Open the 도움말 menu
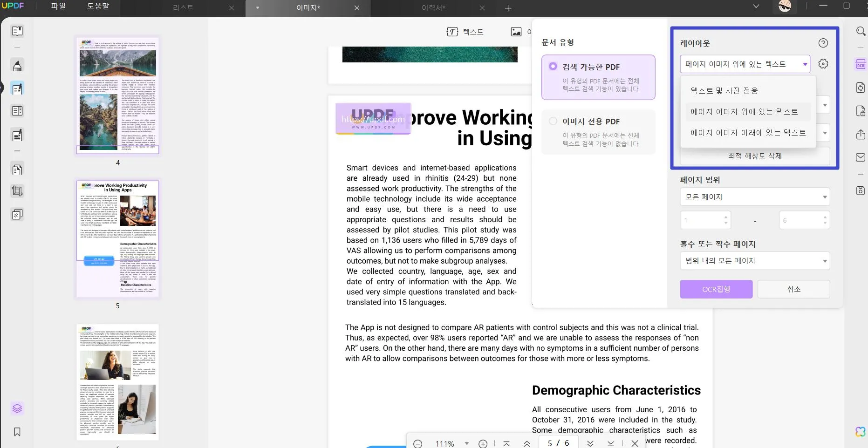This screenshot has height=448, width=868. [x=98, y=7]
